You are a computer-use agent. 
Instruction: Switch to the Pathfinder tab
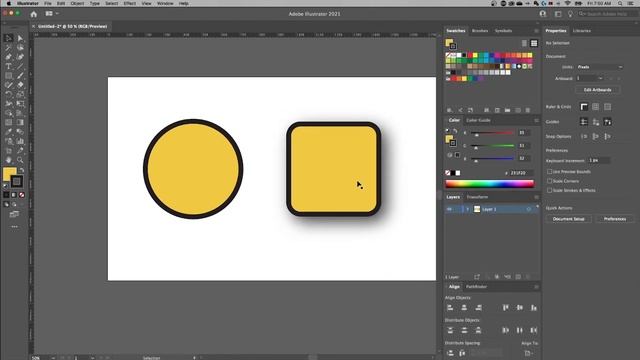pyautogui.click(x=476, y=287)
